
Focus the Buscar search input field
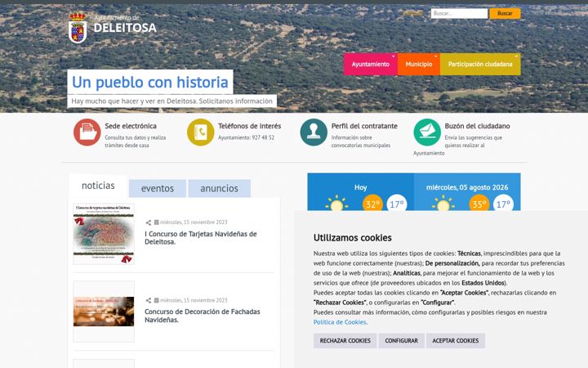pyautogui.click(x=459, y=14)
